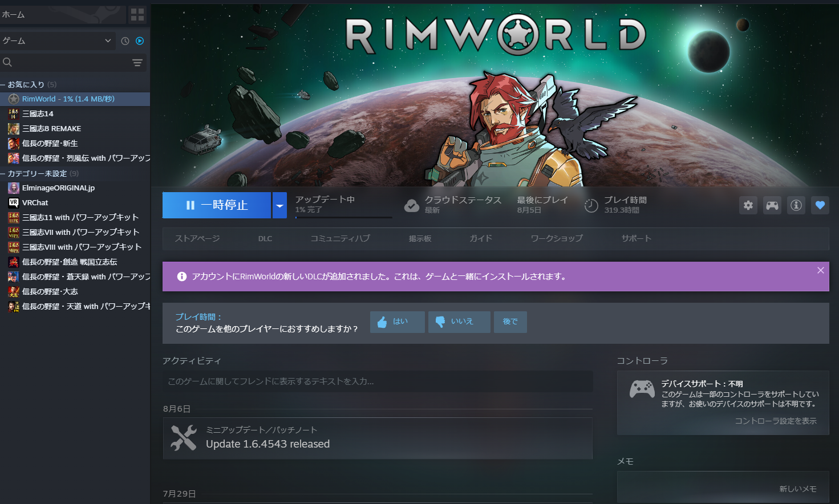Open the grid view icon beside ホーム
The image size is (839, 504).
[x=137, y=15]
